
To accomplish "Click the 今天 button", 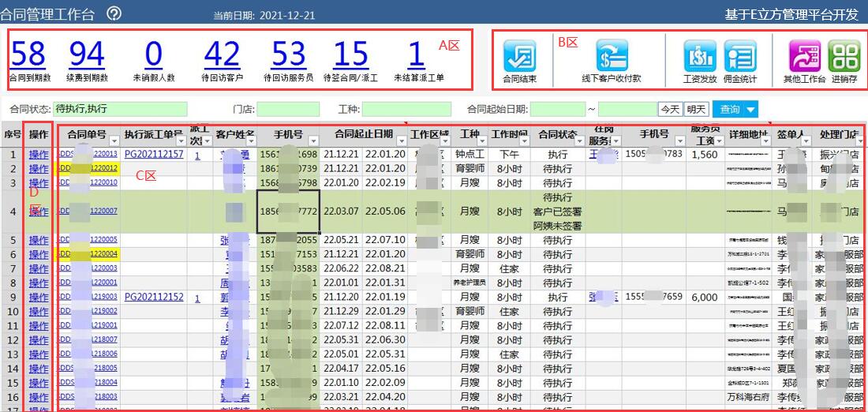I will click(x=670, y=109).
